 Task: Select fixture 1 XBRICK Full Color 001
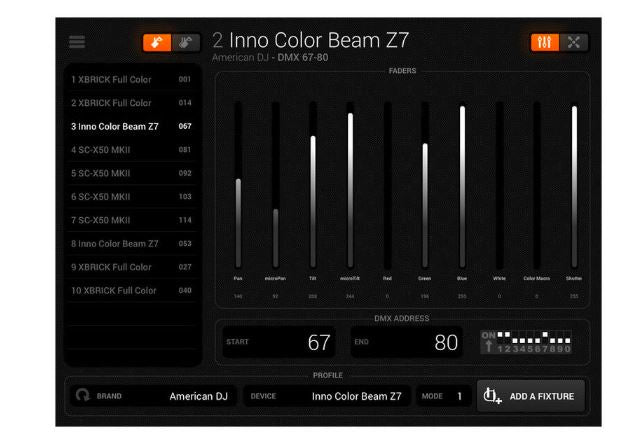[131, 80]
